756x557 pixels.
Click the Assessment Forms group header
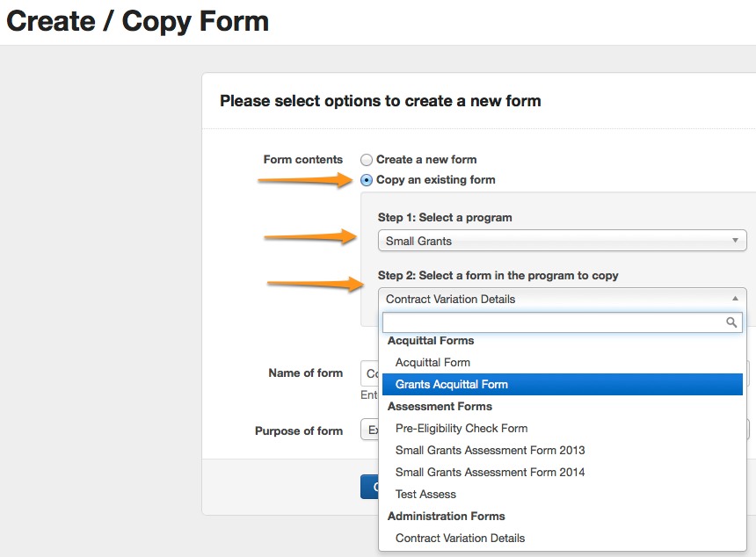click(x=440, y=406)
